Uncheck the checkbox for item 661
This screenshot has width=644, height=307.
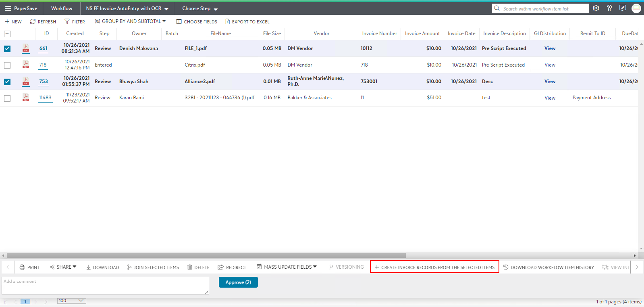click(7, 49)
